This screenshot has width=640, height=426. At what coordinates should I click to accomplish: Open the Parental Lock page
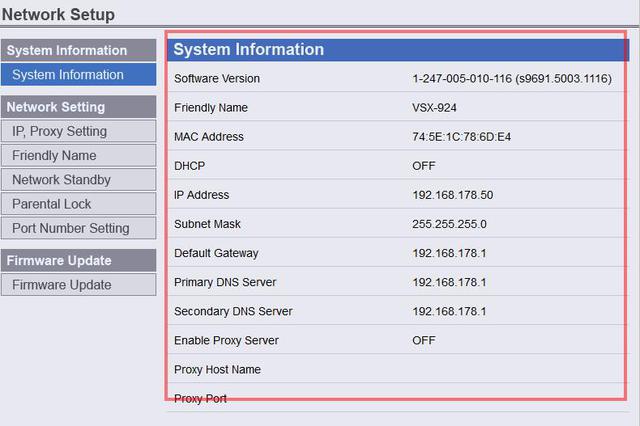[79, 204]
